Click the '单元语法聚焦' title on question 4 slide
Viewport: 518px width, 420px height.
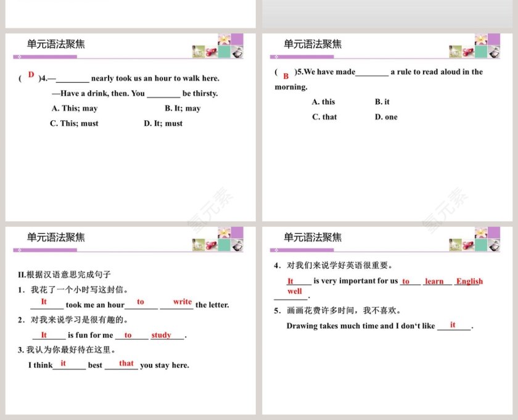pyautogui.click(x=56, y=44)
